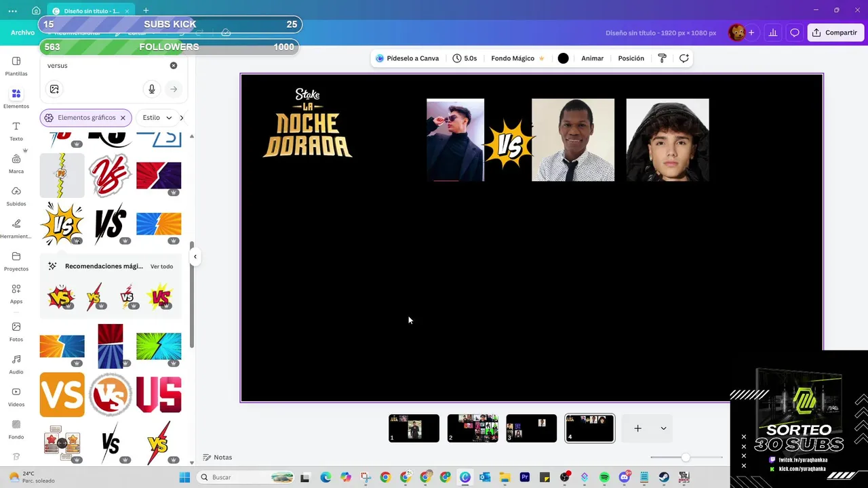Open the 5.0s page duration setting
This screenshot has width=868, height=488.
pos(465,58)
